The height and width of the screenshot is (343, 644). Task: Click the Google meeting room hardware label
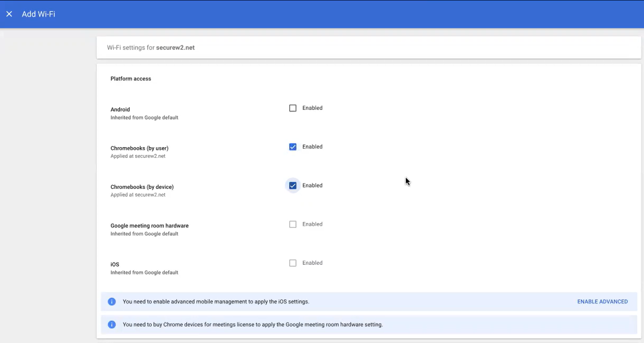[x=149, y=226]
